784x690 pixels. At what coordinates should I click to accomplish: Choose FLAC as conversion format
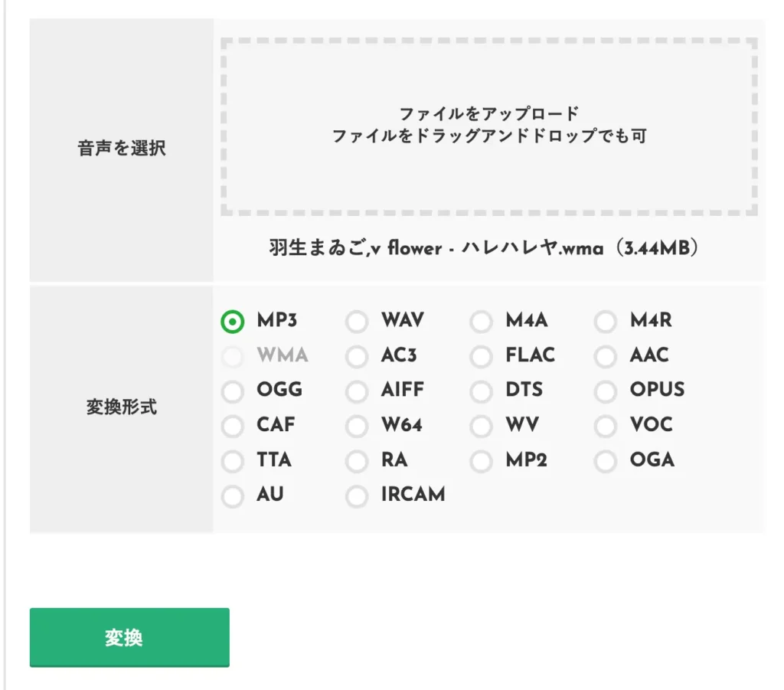click(x=481, y=357)
